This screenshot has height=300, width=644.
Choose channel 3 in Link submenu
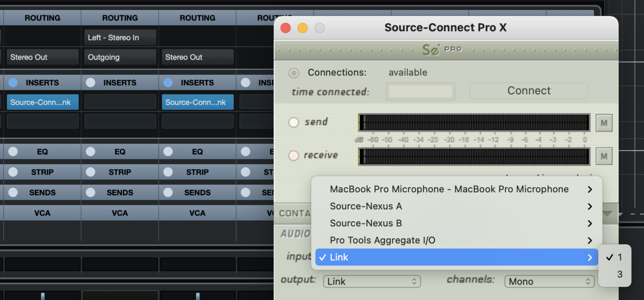click(620, 274)
